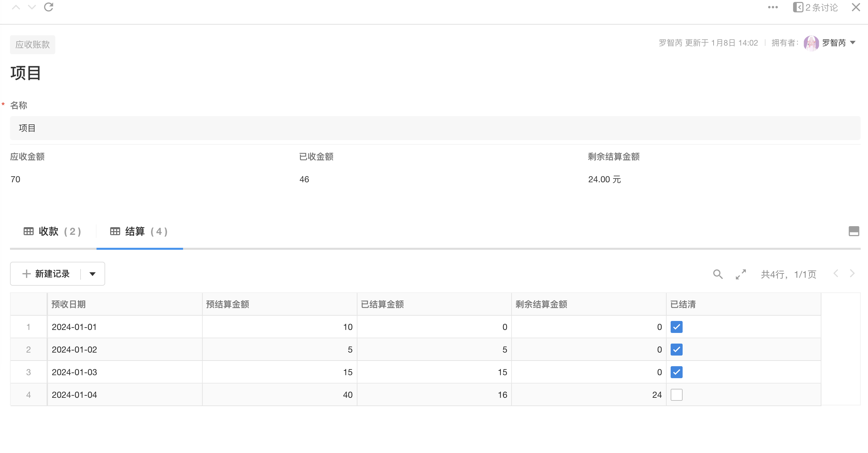Uncheck 已结清 for 2024-01-03 row
Screen dimensions: 868x453
(x=676, y=372)
